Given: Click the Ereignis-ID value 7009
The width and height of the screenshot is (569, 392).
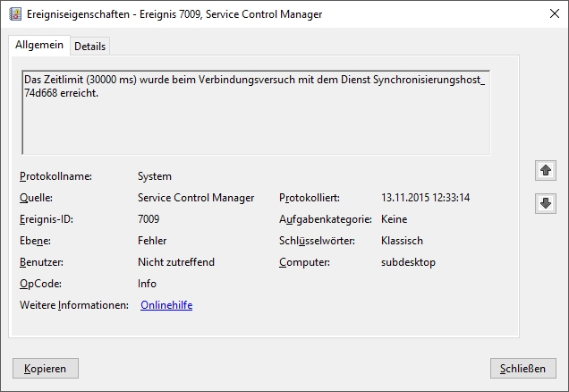Looking at the screenshot, I should tap(149, 219).
